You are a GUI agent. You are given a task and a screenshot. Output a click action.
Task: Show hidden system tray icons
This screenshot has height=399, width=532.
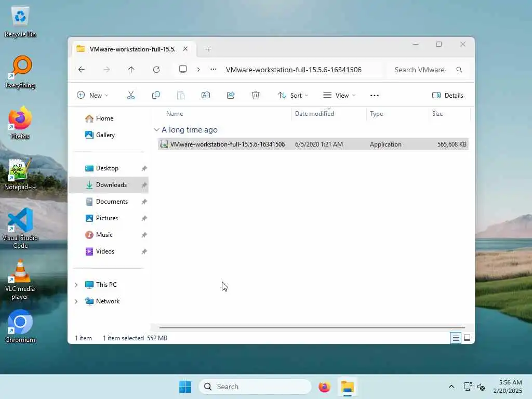coord(451,387)
